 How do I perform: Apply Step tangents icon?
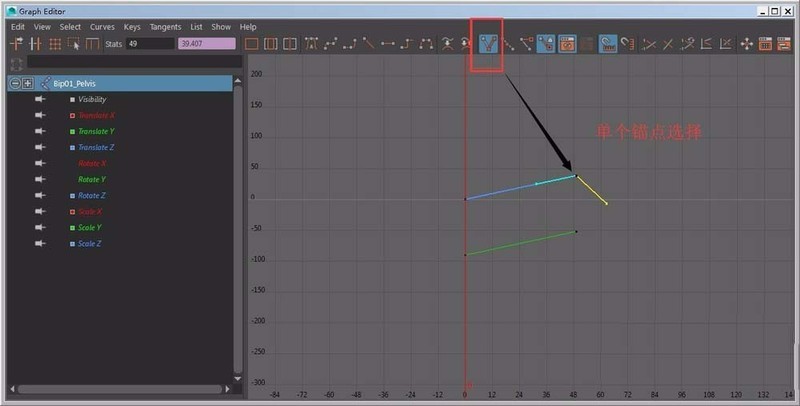pyautogui.click(x=407, y=44)
